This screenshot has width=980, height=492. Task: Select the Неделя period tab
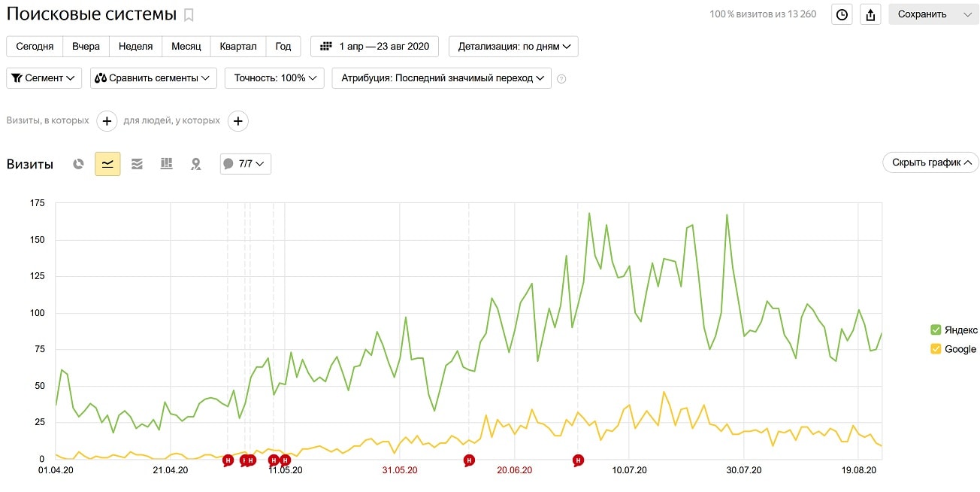[135, 47]
